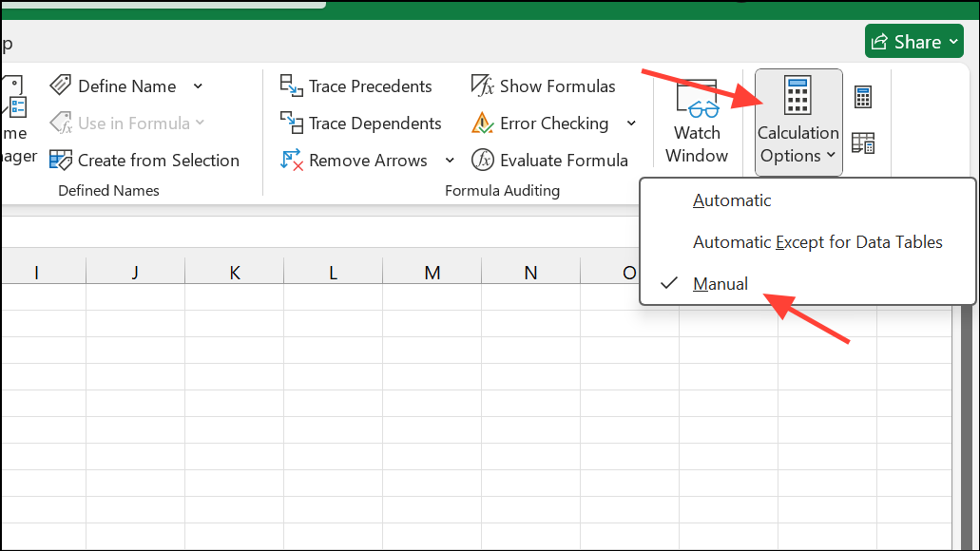Select Create from Selection
Viewport: 980px width, 551px height.
click(145, 160)
